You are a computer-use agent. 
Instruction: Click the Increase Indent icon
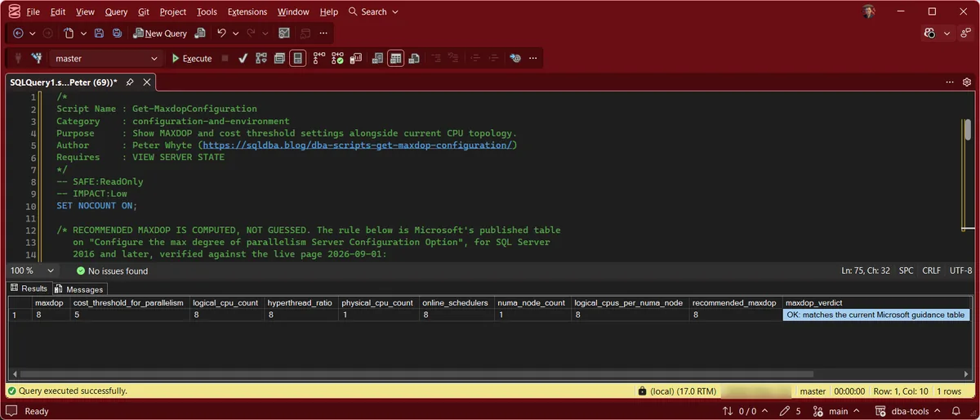tap(494, 59)
